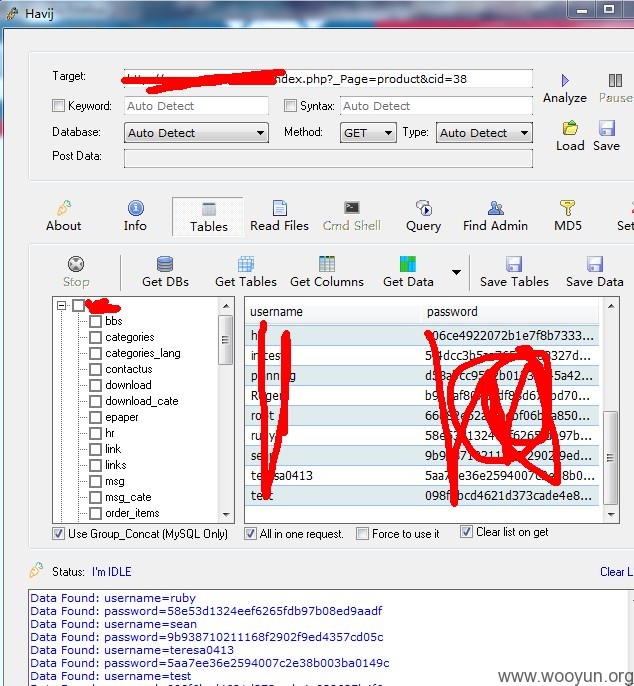Click the Stop icon
634x686 pixels.
76,264
